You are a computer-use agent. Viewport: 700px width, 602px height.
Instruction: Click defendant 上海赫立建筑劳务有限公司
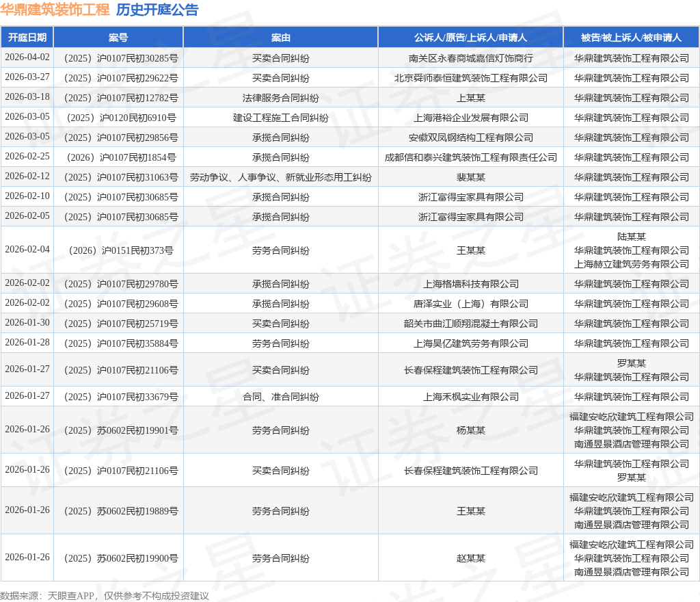pos(631,264)
